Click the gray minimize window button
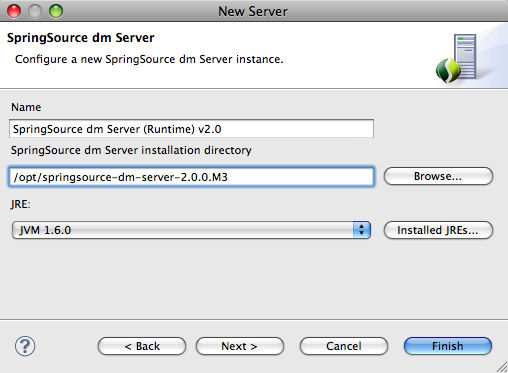The height and width of the screenshot is (373, 508). 35,11
